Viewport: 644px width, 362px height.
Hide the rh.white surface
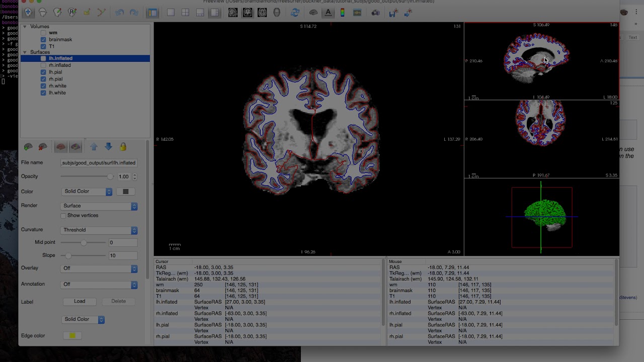[43, 86]
